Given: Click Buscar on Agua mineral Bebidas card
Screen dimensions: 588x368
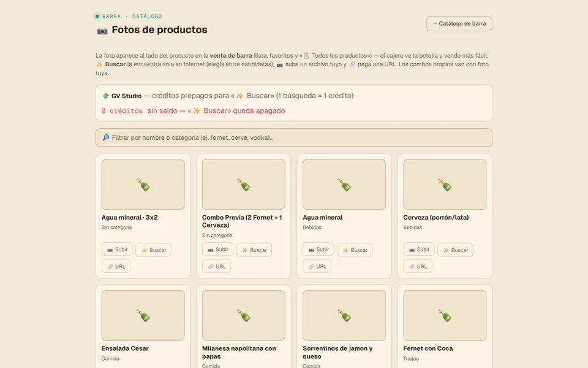Looking at the screenshot, I should (355, 250).
